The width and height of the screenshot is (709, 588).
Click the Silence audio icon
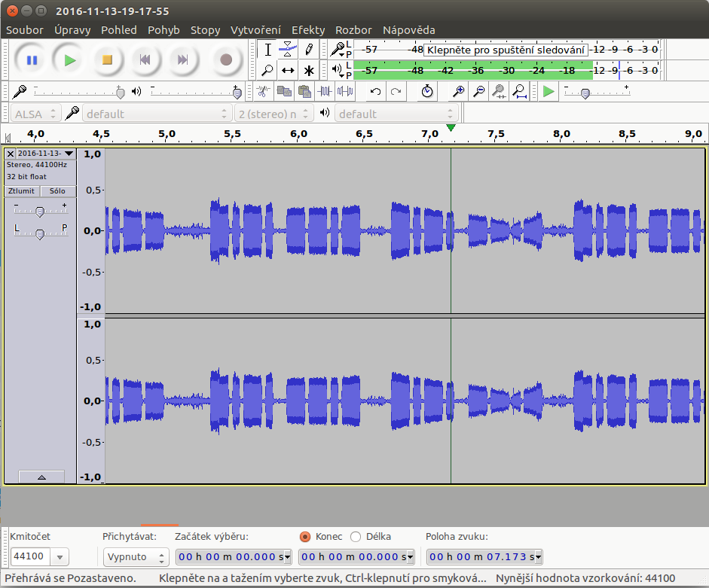point(345,92)
